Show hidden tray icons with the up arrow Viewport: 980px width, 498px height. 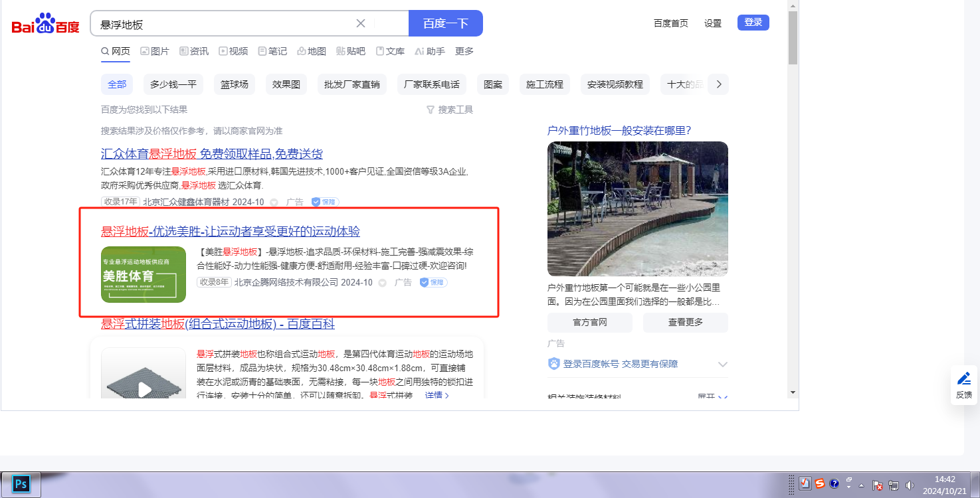point(861,485)
